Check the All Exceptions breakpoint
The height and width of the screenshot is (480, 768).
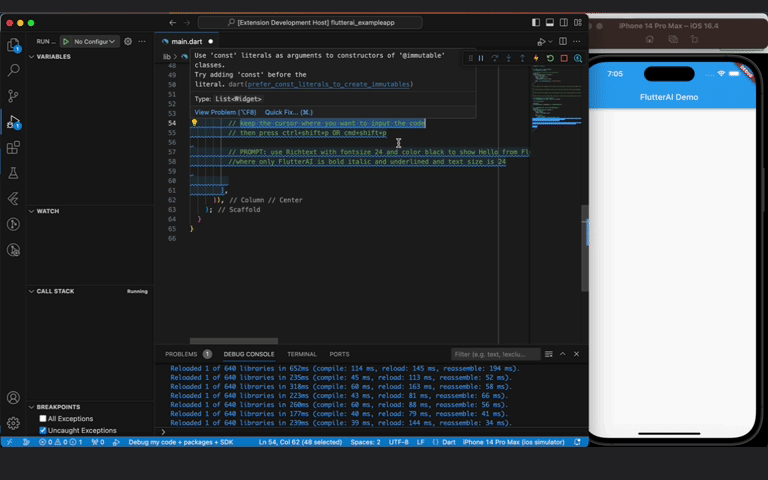click(43, 418)
